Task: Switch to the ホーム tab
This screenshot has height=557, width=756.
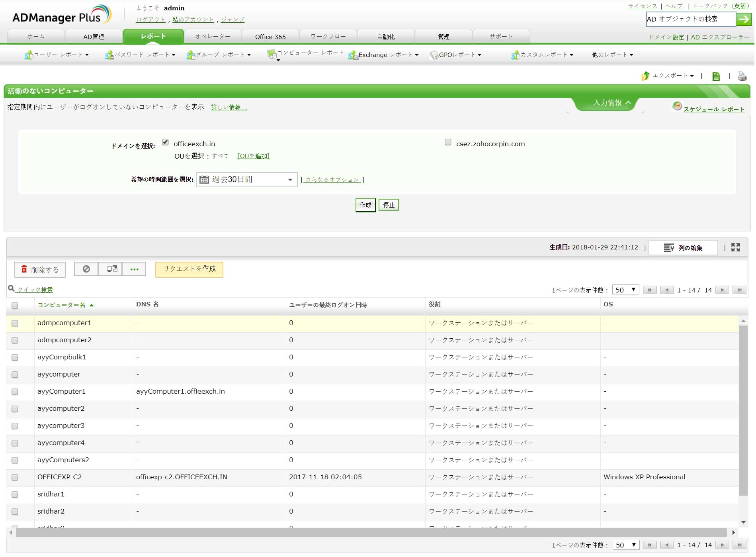Action: click(x=36, y=37)
